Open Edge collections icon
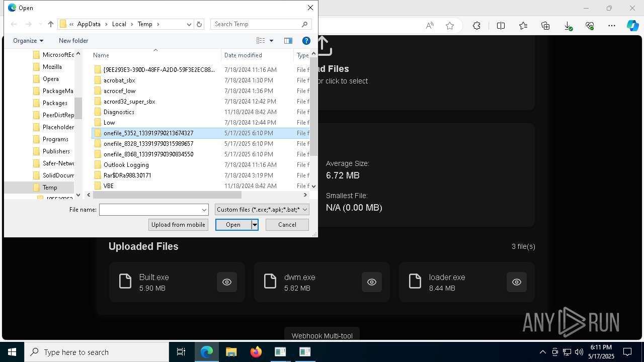Viewport: 644px width, 362px height. pos(545,26)
